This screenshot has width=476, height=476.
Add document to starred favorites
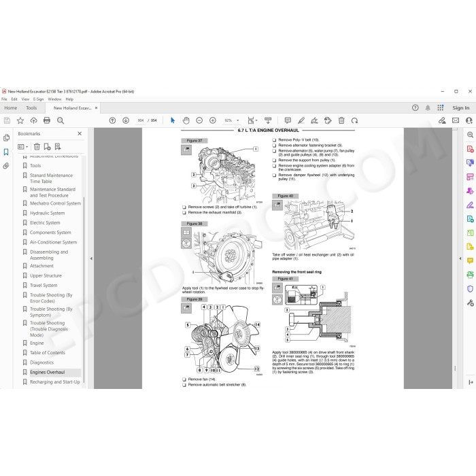point(20,120)
